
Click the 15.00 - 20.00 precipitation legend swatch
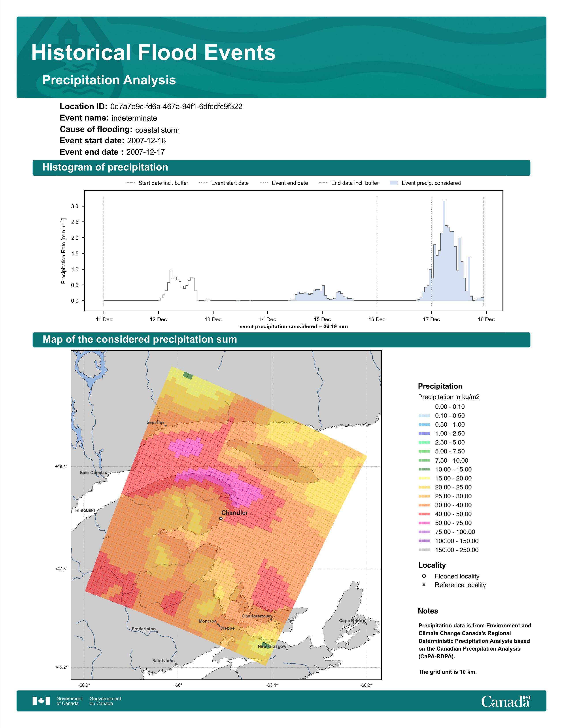pyautogui.click(x=424, y=478)
